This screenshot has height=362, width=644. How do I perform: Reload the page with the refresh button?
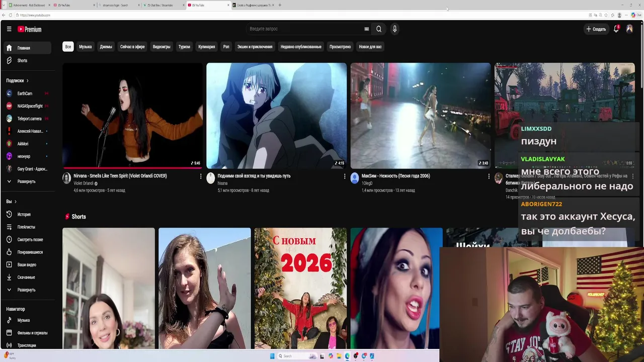(x=10, y=15)
